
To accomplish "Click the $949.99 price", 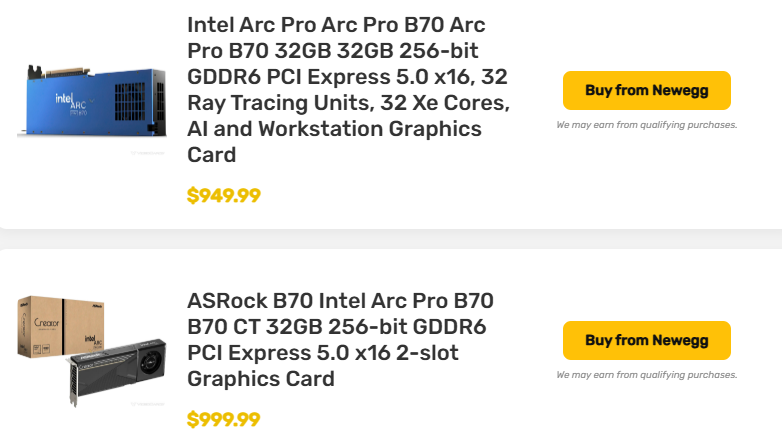I will (x=224, y=195).
